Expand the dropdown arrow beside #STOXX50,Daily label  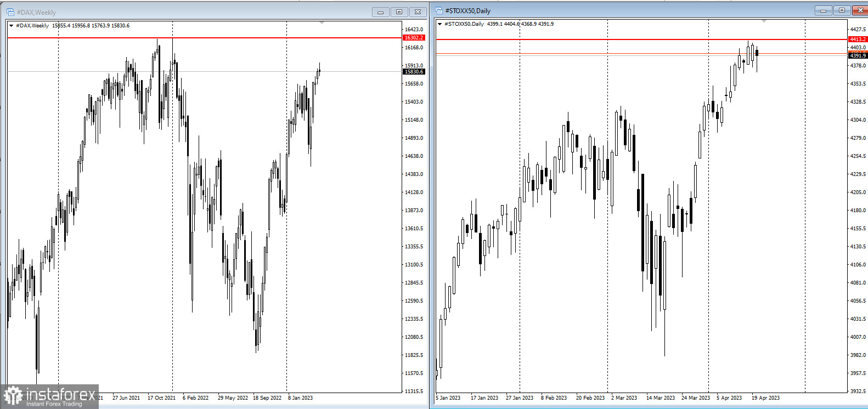click(x=439, y=24)
